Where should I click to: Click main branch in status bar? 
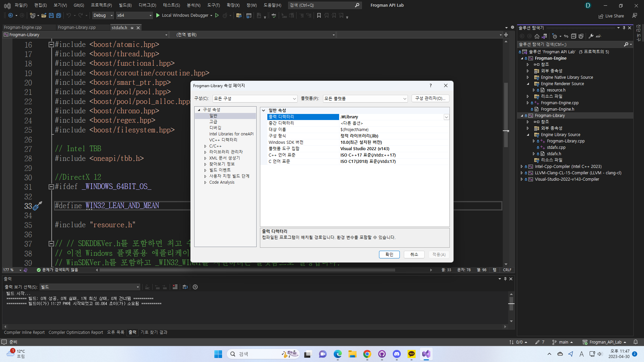pos(563,342)
